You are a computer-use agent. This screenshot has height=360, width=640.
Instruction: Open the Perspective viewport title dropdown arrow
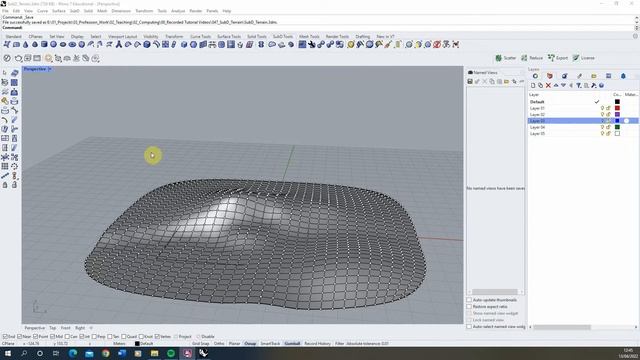(50, 69)
